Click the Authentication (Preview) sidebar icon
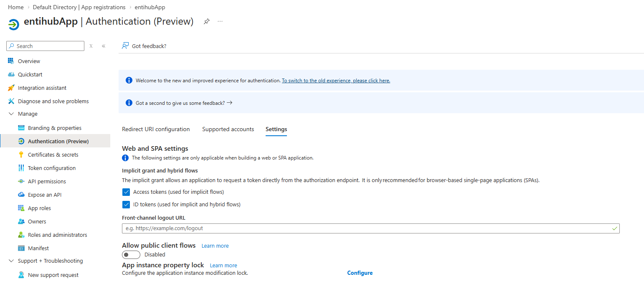644x289 pixels. pyautogui.click(x=21, y=141)
